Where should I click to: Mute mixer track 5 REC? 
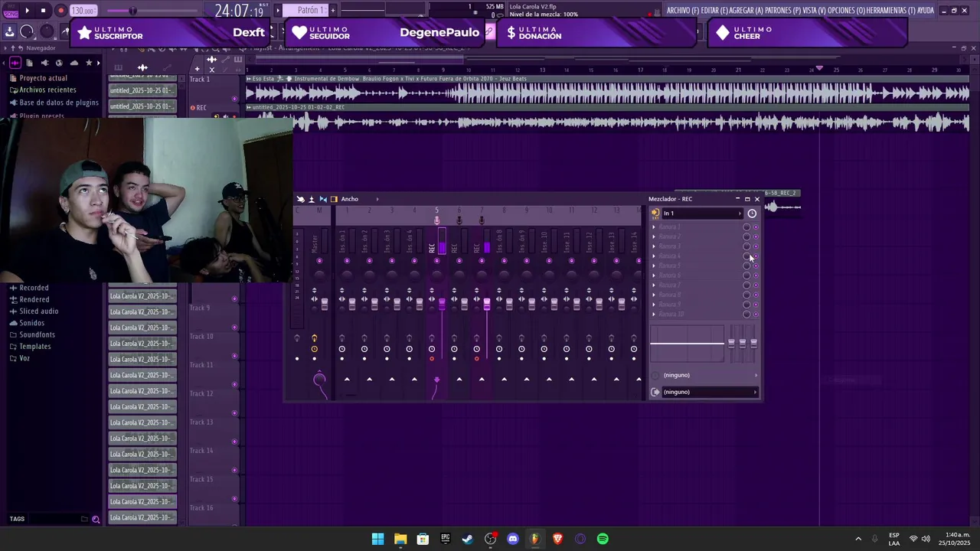437,261
